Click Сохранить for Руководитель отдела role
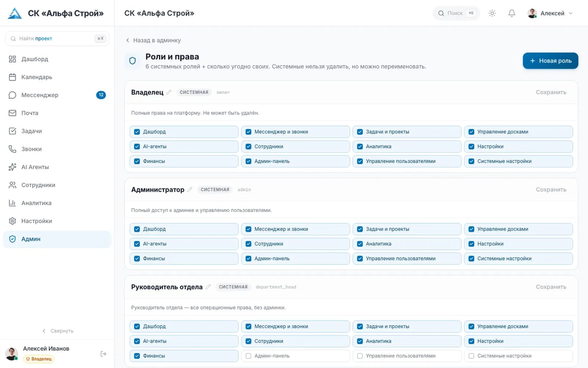588x368 pixels. tap(551, 287)
